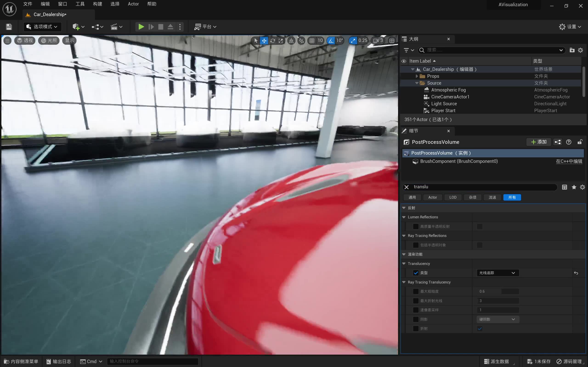Click the favorites star in details panel

click(574, 187)
